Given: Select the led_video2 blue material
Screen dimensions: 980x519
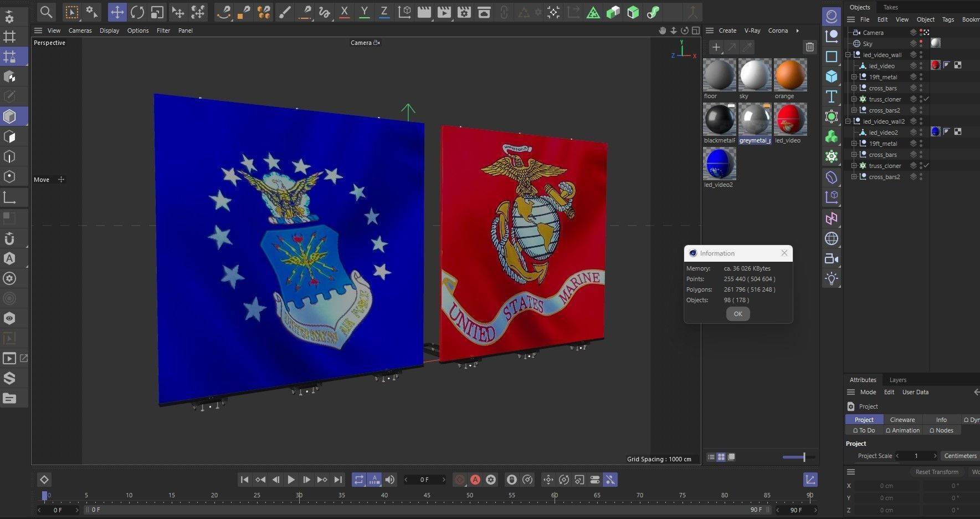Looking at the screenshot, I should 719,164.
